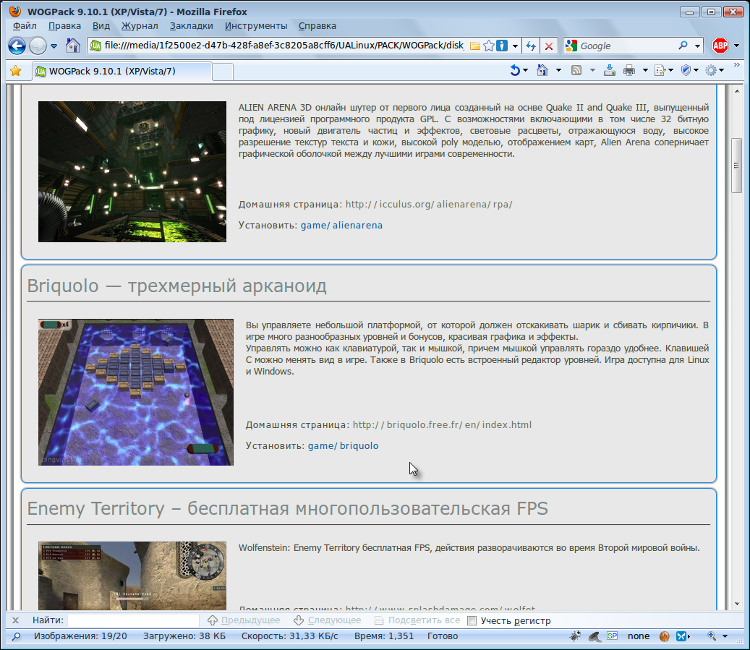Open the printer icon dropdown arrow

pos(645,70)
